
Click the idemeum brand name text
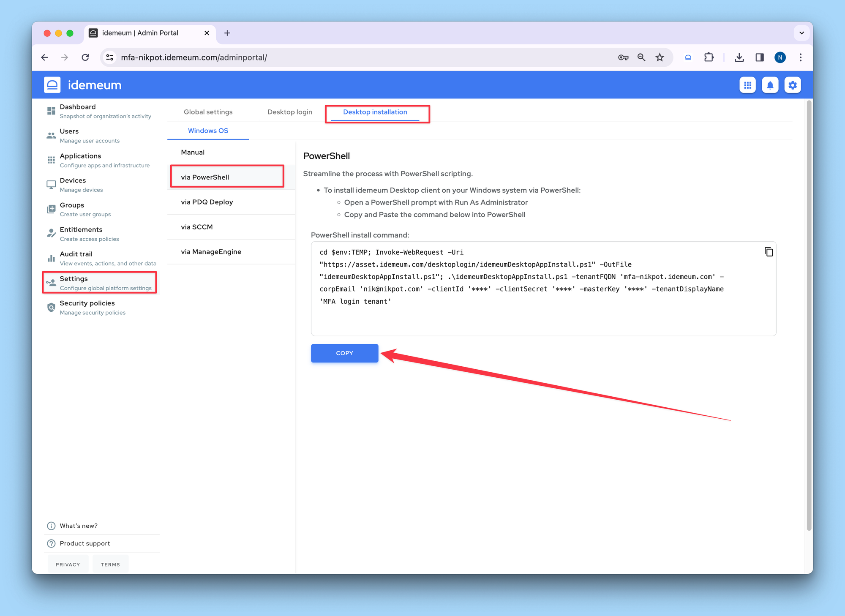coord(95,85)
